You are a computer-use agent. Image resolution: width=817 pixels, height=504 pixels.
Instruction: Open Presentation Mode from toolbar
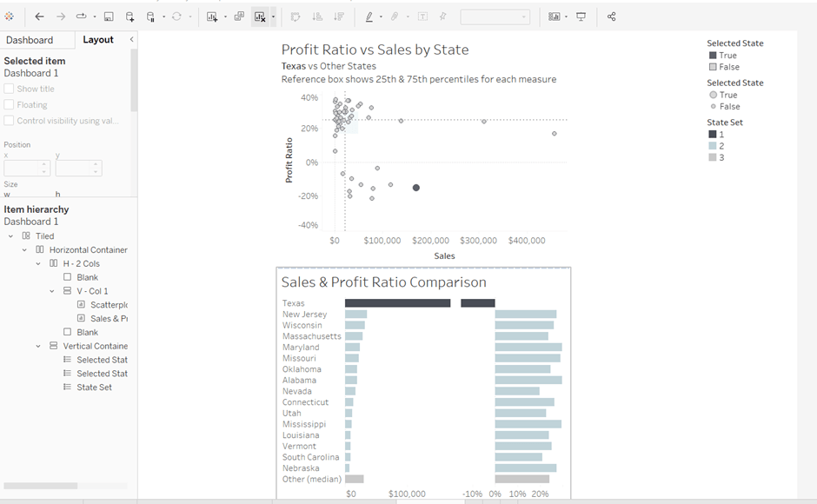coord(581,17)
